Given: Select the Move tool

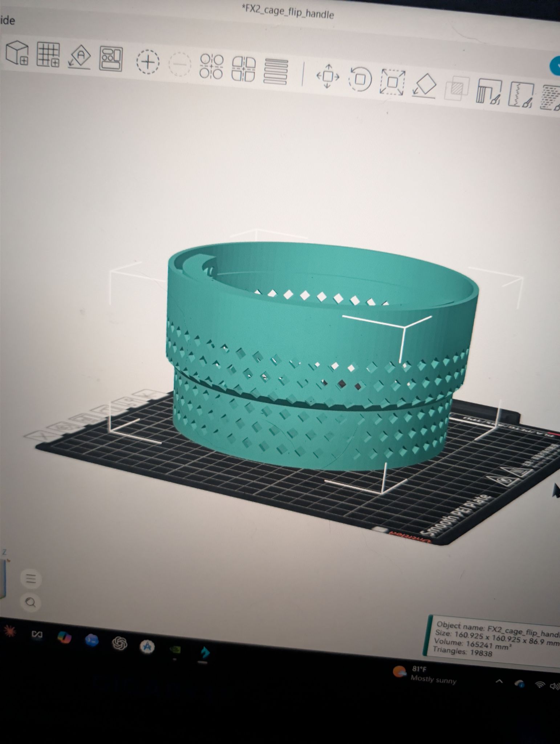Looking at the screenshot, I should [328, 76].
